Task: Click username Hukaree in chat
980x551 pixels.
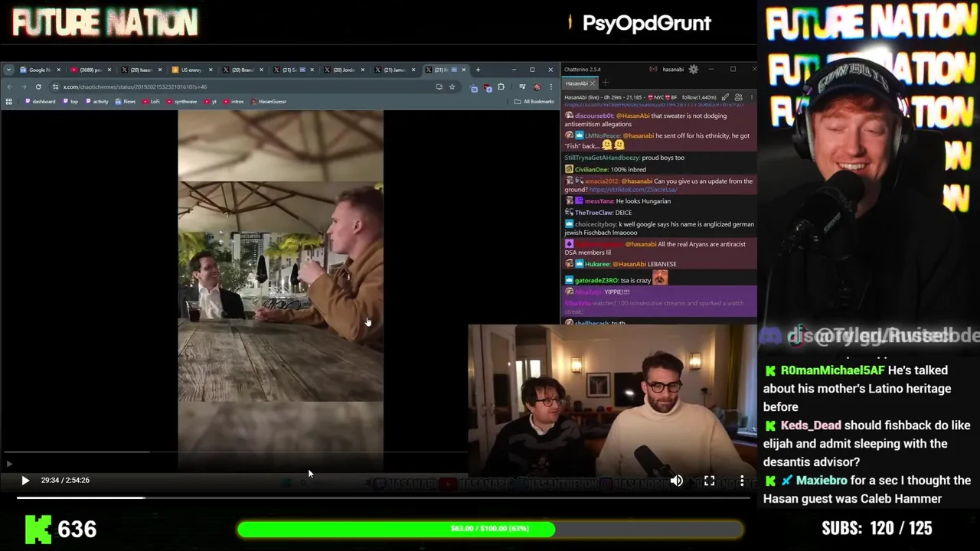Action: pyautogui.click(x=597, y=264)
